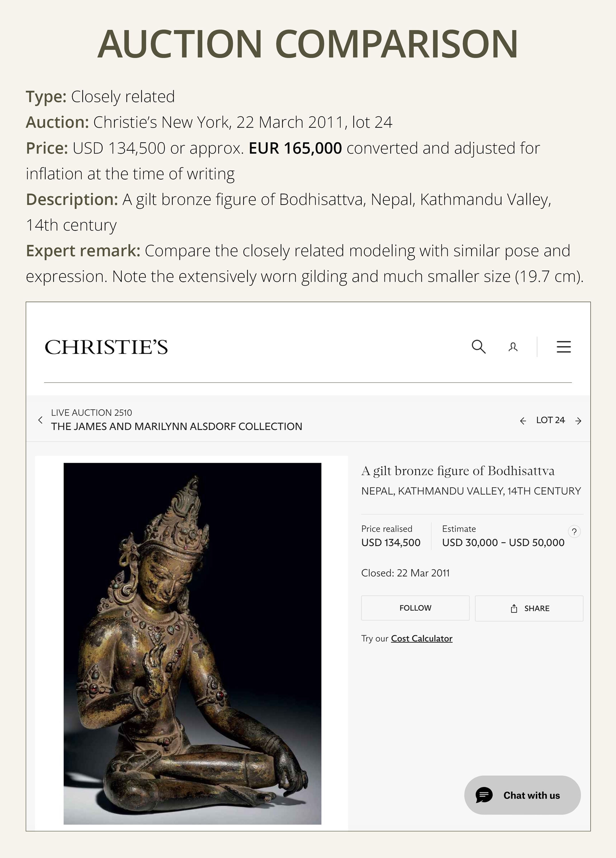This screenshot has height=858, width=616.
Task: Go to next lot arrow
Action: (x=578, y=421)
